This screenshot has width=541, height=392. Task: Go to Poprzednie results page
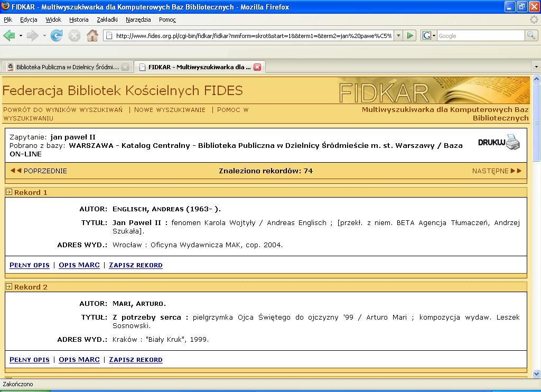38,171
